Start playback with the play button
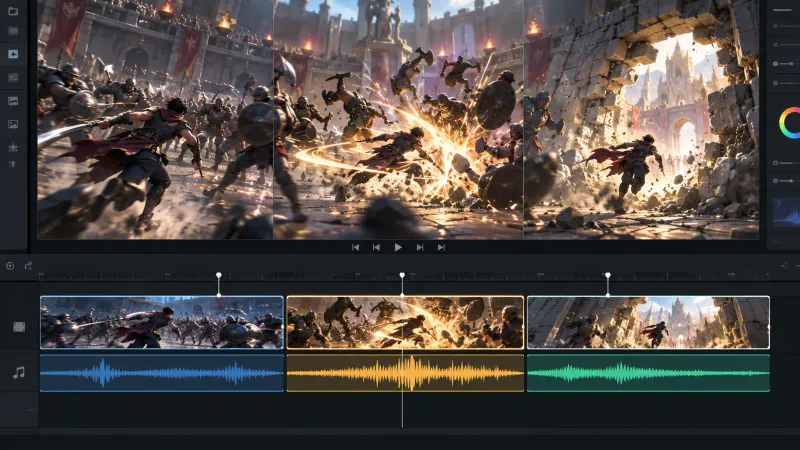The height and width of the screenshot is (450, 800). click(x=398, y=247)
